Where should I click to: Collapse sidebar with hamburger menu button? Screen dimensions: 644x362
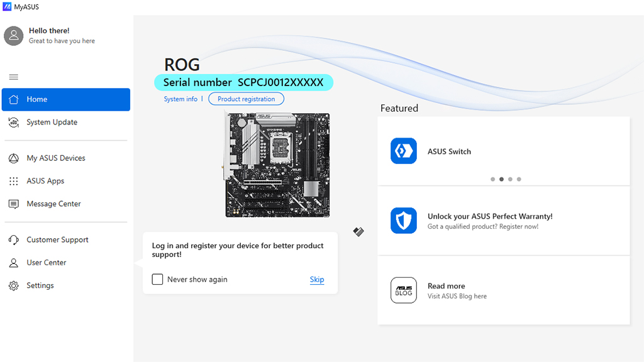click(x=14, y=77)
